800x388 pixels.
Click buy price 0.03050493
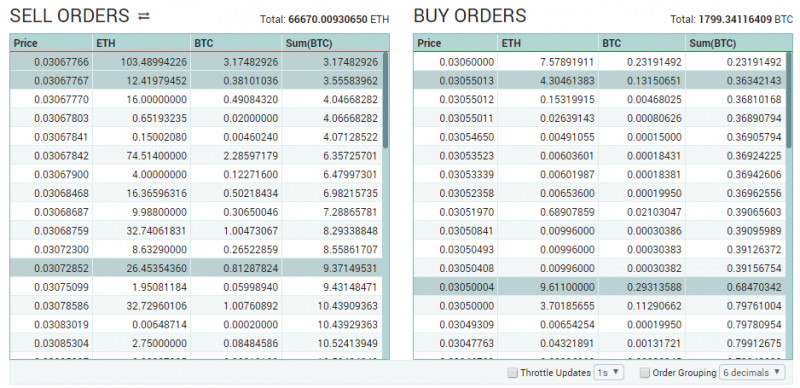(x=466, y=250)
